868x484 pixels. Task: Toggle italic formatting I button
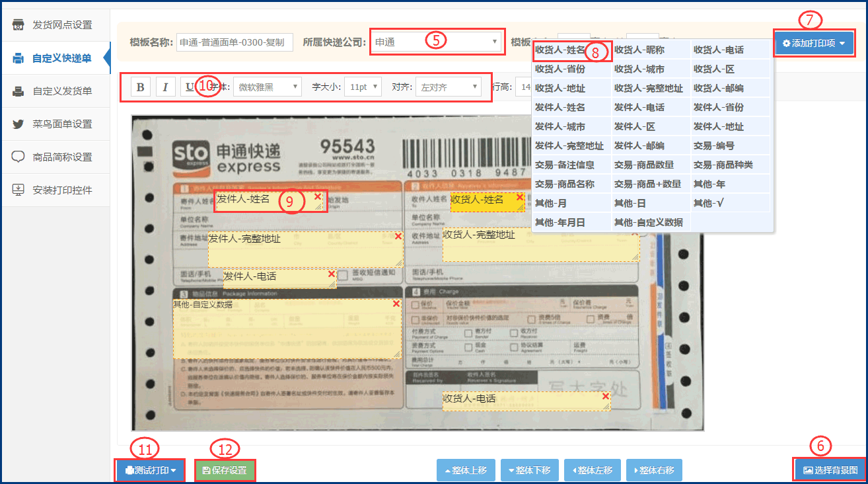[166, 87]
